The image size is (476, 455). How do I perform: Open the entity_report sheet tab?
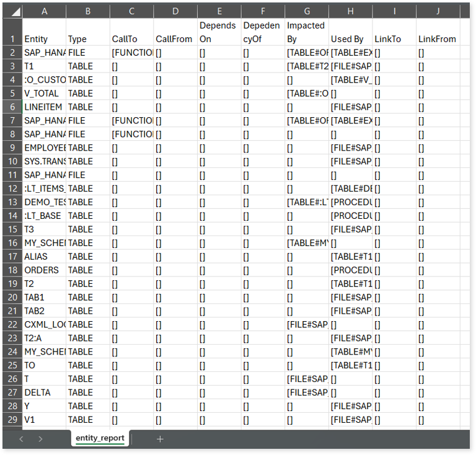click(x=100, y=438)
